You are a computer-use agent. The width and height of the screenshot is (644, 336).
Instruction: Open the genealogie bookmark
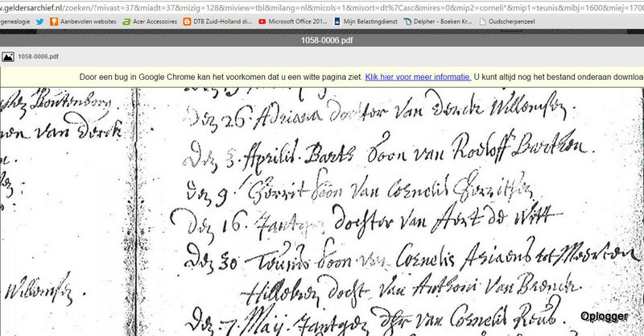tap(15, 22)
